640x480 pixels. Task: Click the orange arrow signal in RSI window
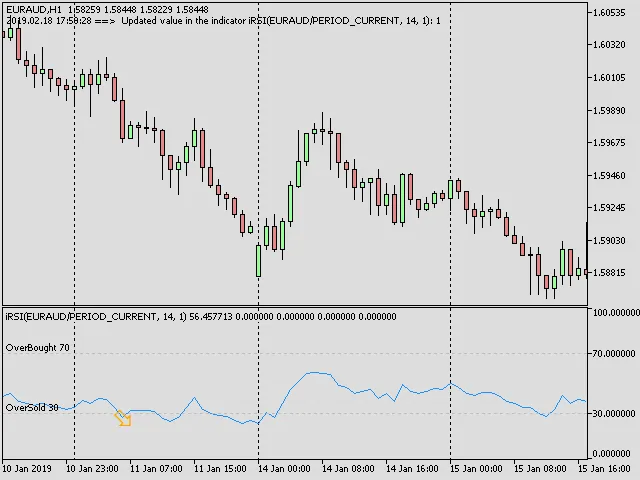pyautogui.click(x=123, y=418)
